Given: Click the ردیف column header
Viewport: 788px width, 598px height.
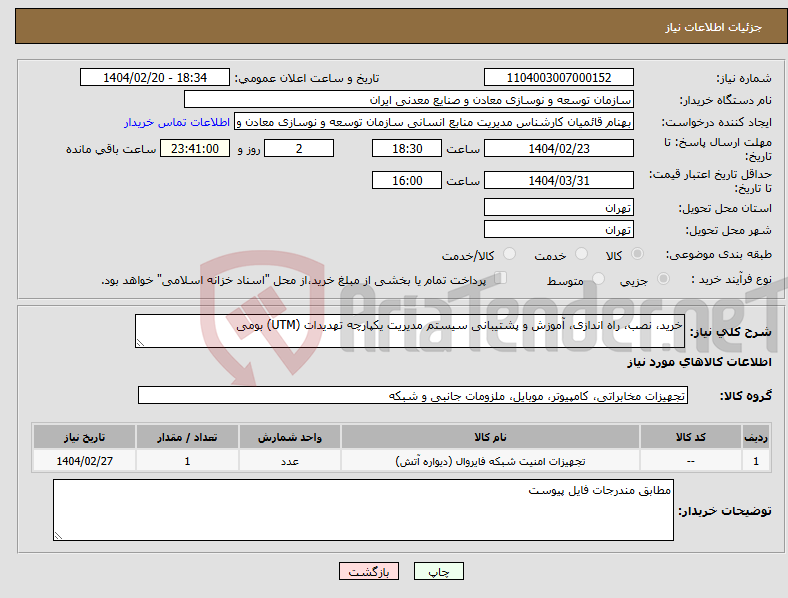Looking at the screenshot, I should tap(756, 437).
